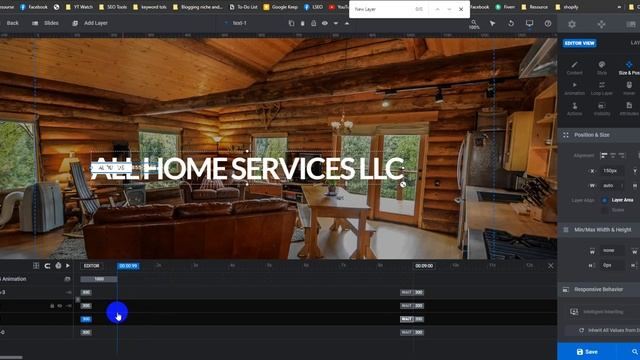Select the pointer selection tool
The image size is (640, 360).
493,23
